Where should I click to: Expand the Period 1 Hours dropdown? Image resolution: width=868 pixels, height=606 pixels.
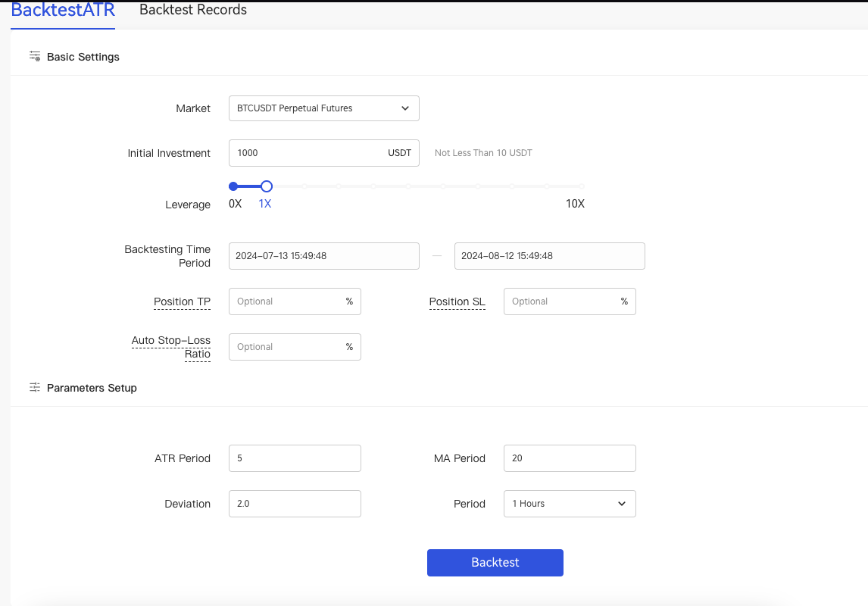(569, 504)
